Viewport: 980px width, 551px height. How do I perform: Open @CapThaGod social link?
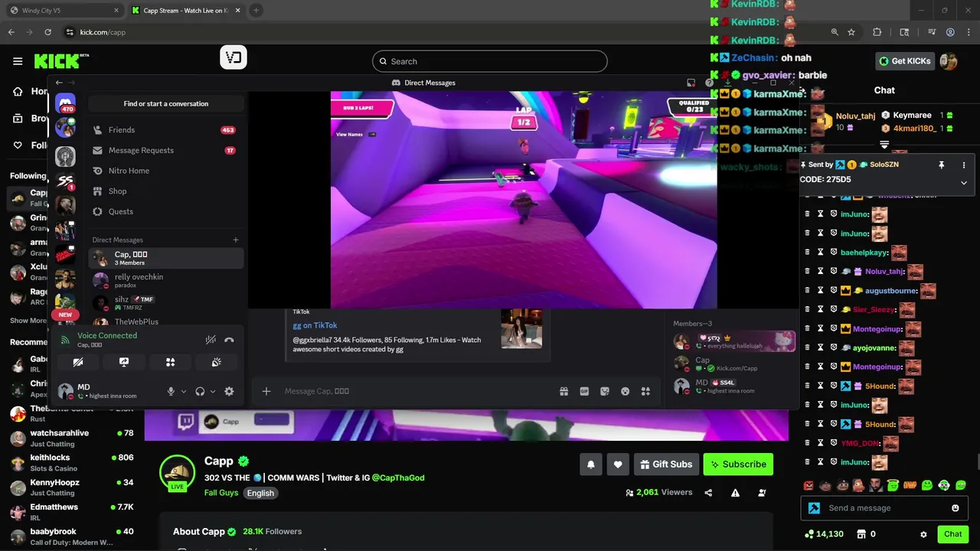pyautogui.click(x=398, y=478)
